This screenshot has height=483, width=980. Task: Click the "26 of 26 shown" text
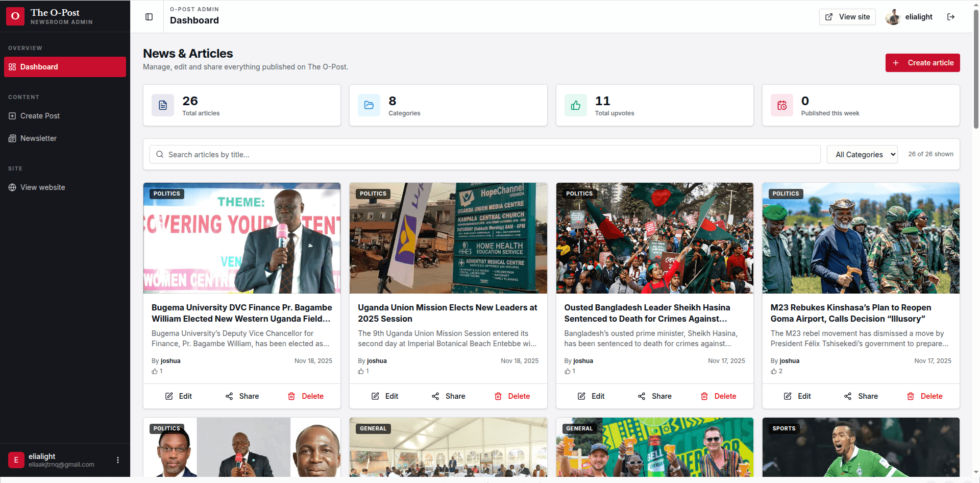point(930,154)
